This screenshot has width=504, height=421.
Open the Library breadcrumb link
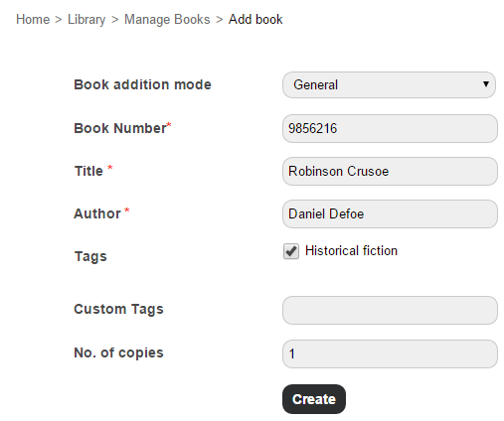pos(86,19)
